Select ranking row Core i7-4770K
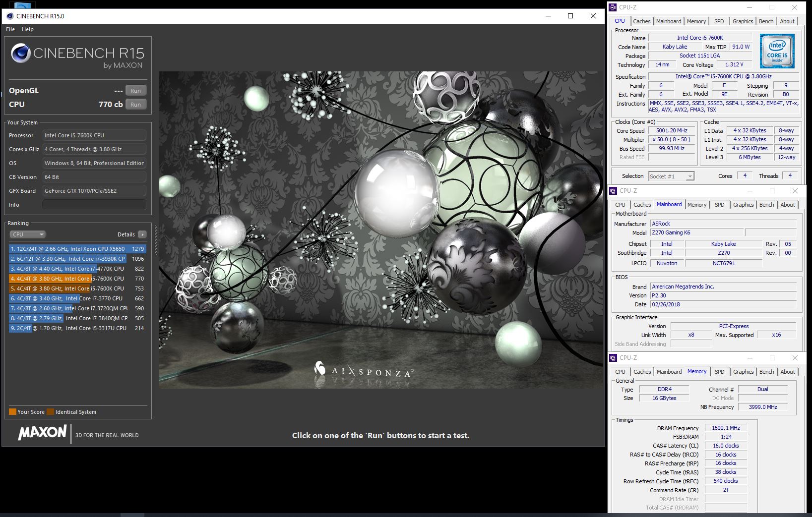The height and width of the screenshot is (517, 812). coord(77,269)
